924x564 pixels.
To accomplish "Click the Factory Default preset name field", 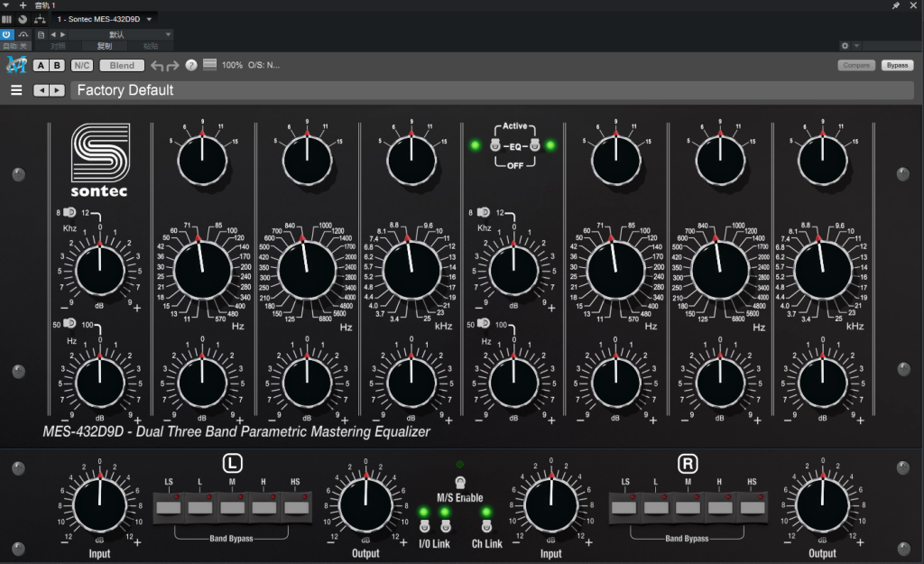I will (x=492, y=90).
